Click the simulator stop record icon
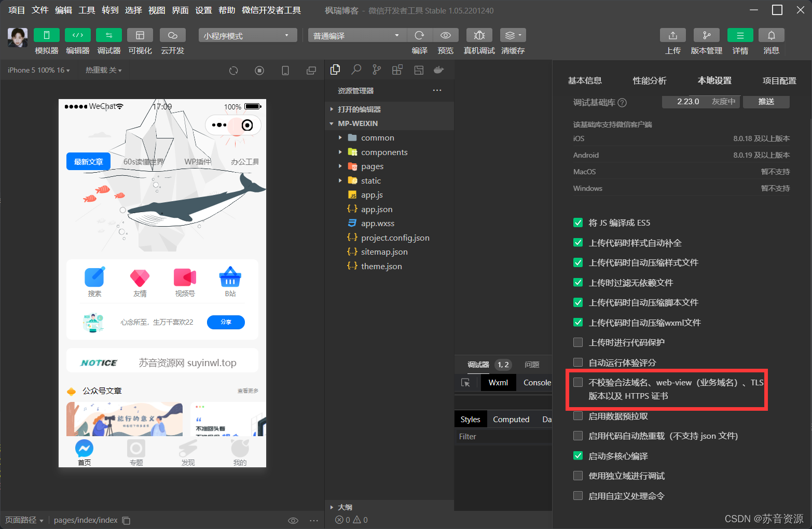The width and height of the screenshot is (812, 529). pyautogui.click(x=259, y=71)
